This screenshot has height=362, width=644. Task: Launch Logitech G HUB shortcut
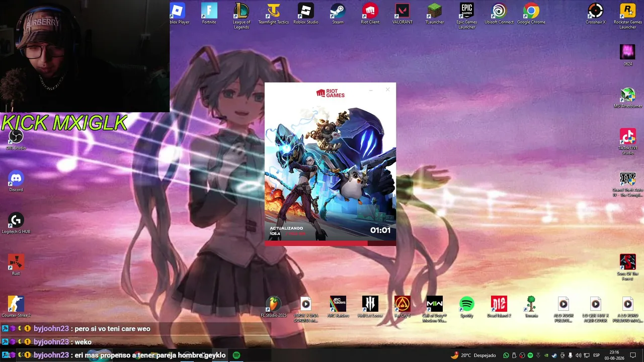16,223
